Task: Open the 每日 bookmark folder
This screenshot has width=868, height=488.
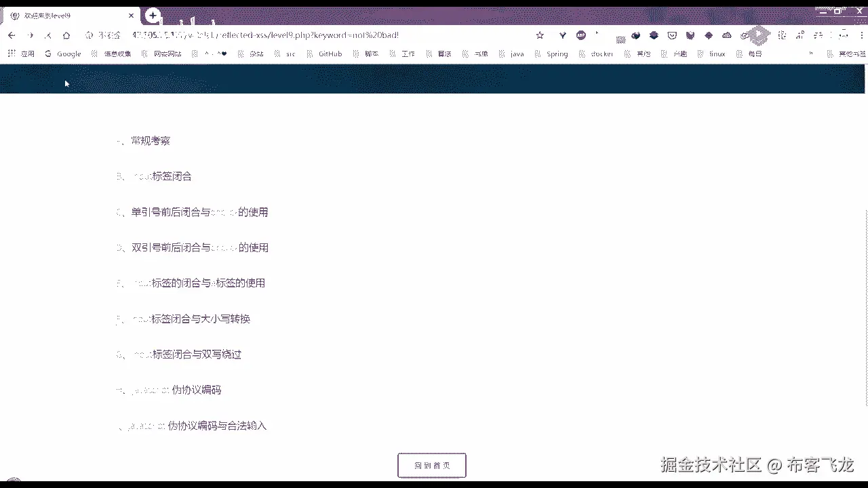Action: (x=749, y=54)
